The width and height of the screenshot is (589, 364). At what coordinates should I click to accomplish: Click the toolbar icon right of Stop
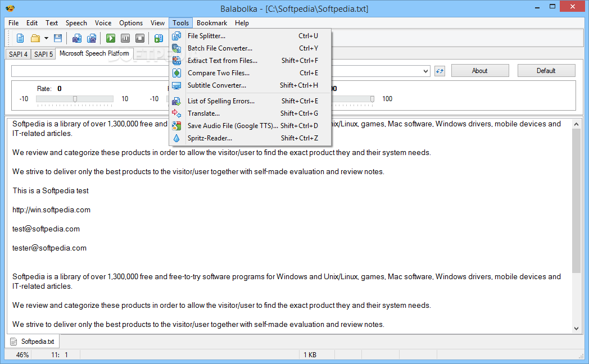[158, 38]
